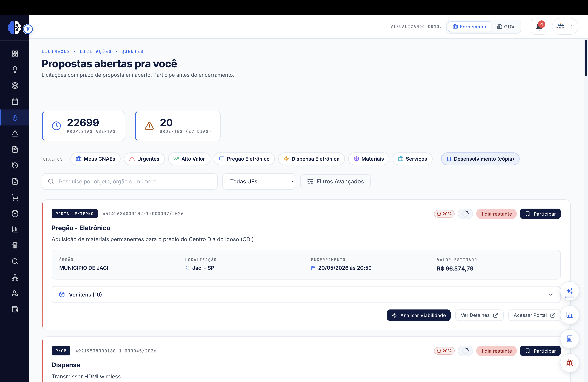The width and height of the screenshot is (588, 382).
Task: Focus the search by objeto, órgão field
Action: pyautogui.click(x=129, y=182)
